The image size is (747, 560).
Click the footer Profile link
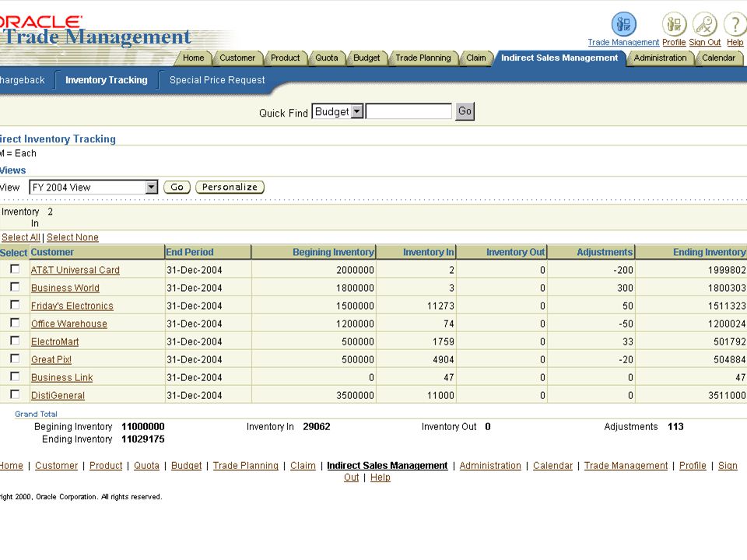click(x=693, y=466)
